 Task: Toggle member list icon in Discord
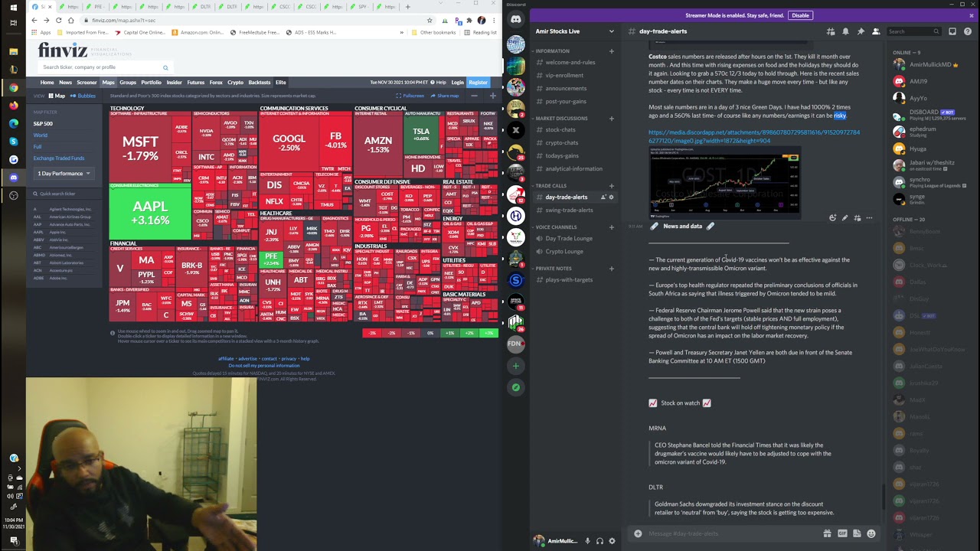click(876, 31)
